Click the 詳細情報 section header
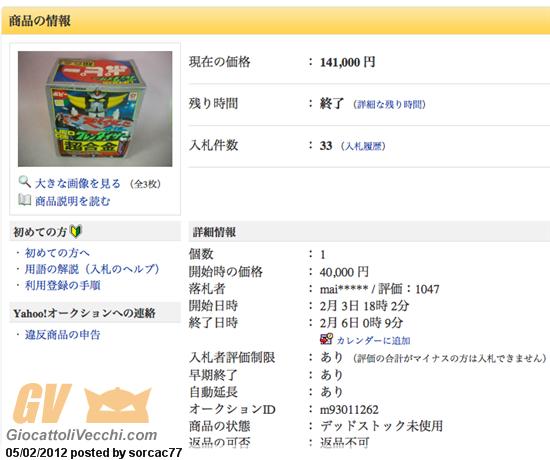Screen dimensions: 550x460 [x=214, y=232]
